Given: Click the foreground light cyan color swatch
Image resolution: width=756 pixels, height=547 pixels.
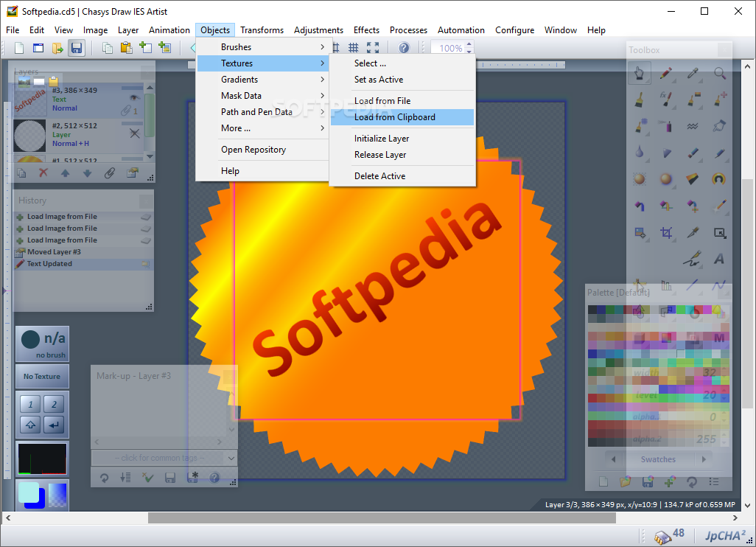Looking at the screenshot, I should (29, 493).
